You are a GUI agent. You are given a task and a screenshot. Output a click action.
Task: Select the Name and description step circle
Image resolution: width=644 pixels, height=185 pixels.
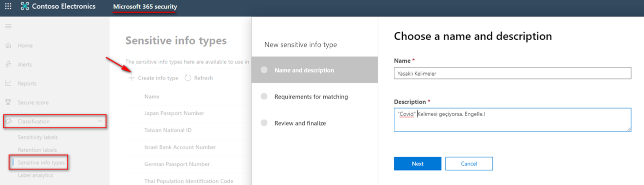pos(264,70)
